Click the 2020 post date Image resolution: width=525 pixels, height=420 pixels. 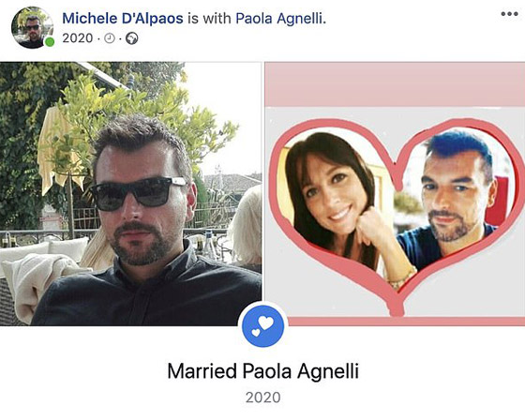(78, 38)
